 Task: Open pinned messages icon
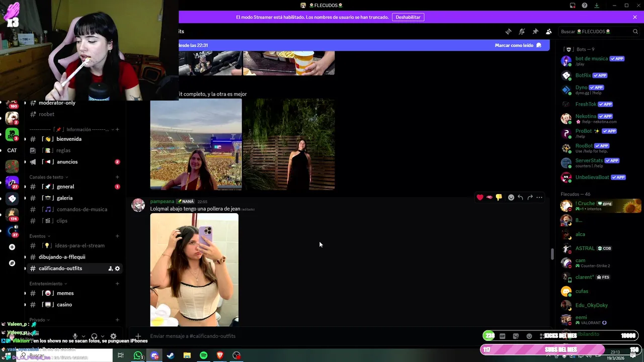point(535,31)
